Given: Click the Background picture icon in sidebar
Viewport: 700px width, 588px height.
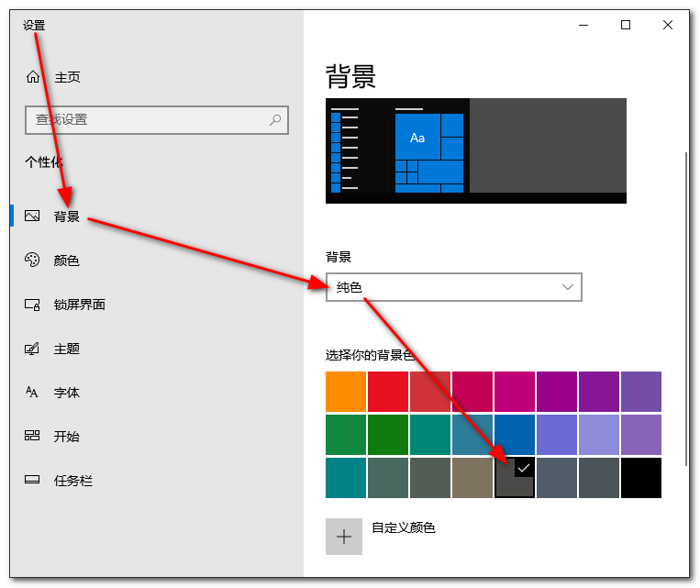Looking at the screenshot, I should (32, 216).
